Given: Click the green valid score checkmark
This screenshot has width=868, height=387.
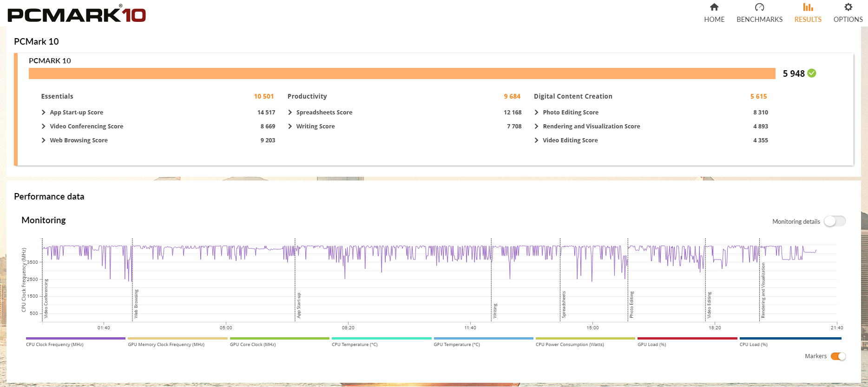Looking at the screenshot, I should point(812,73).
